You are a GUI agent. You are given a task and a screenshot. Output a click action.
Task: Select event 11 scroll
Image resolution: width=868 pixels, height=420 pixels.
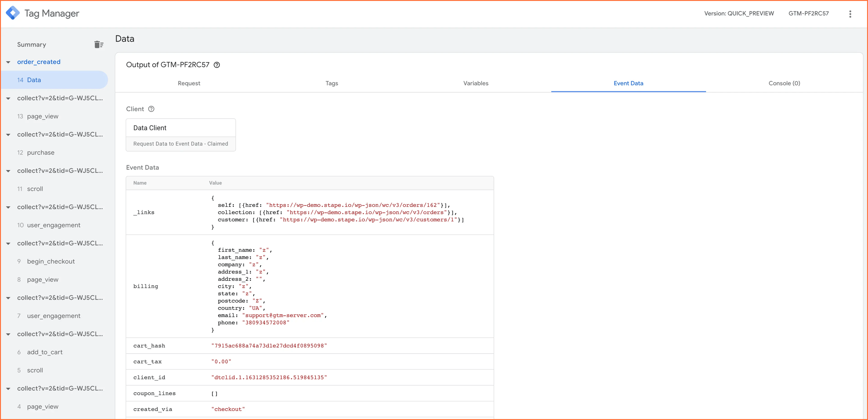tap(54, 189)
